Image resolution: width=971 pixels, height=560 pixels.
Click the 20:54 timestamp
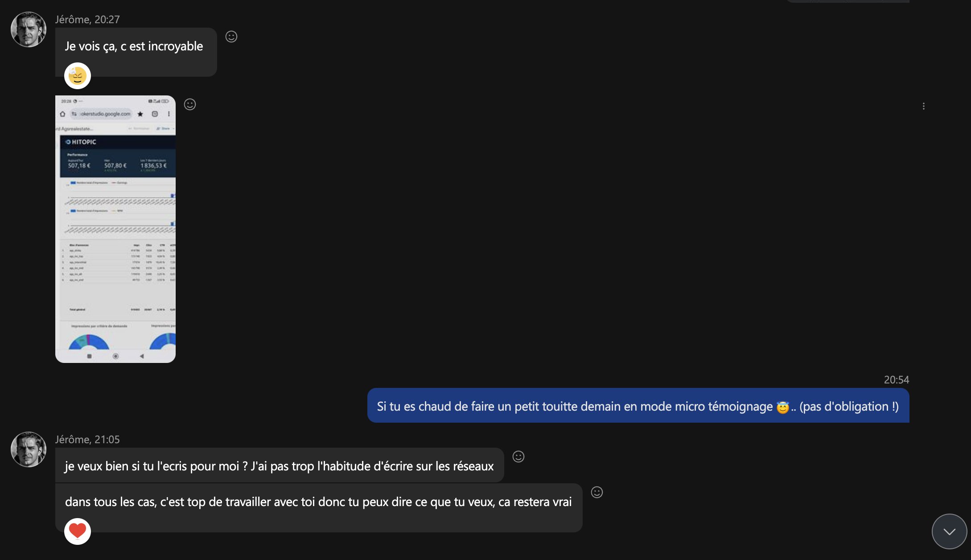point(896,380)
